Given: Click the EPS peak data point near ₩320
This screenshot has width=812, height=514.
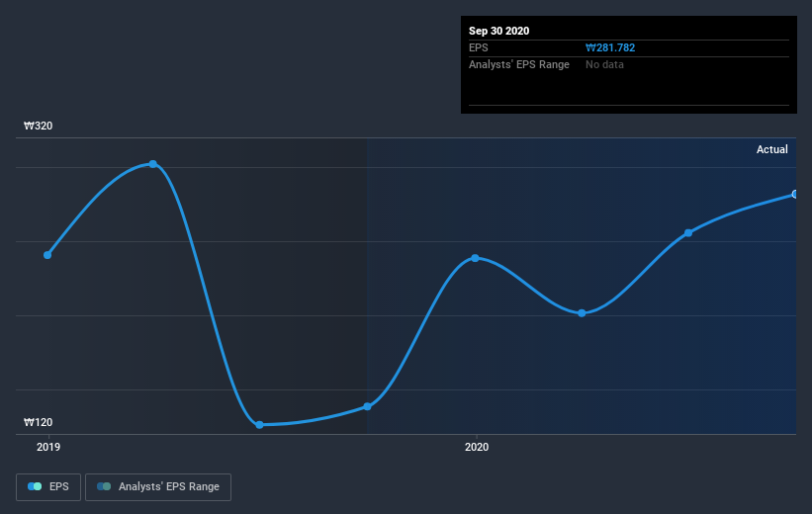Looking at the screenshot, I should [x=152, y=164].
